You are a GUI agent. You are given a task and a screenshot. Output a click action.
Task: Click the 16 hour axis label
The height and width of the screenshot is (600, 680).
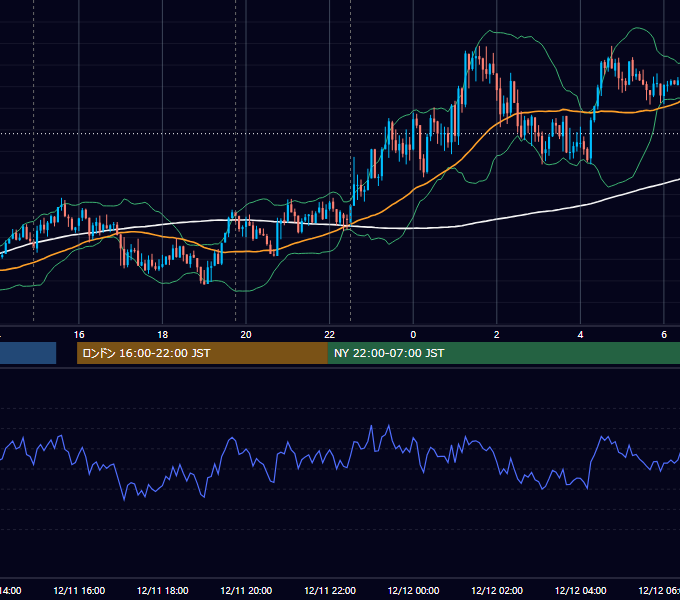79,335
